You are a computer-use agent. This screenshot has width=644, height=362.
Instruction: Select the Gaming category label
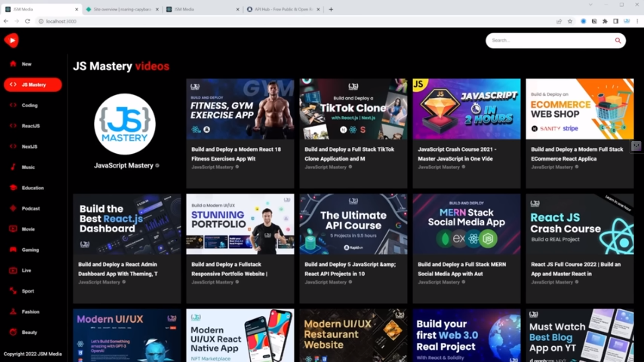click(x=31, y=250)
